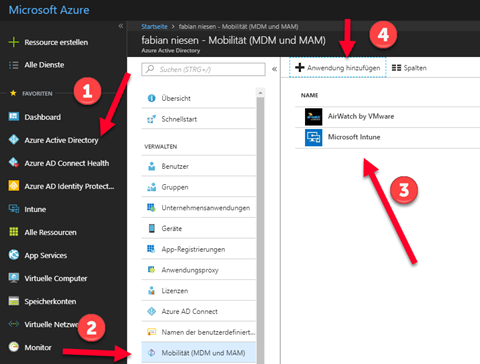Click Anwendung hinzufügen button

338,68
